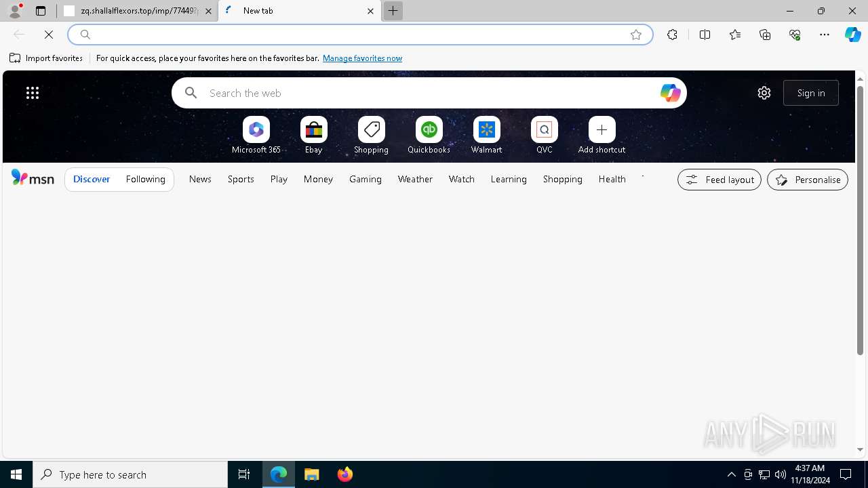The image size is (868, 488).
Task: Open the QVC shortcut
Action: (545, 135)
